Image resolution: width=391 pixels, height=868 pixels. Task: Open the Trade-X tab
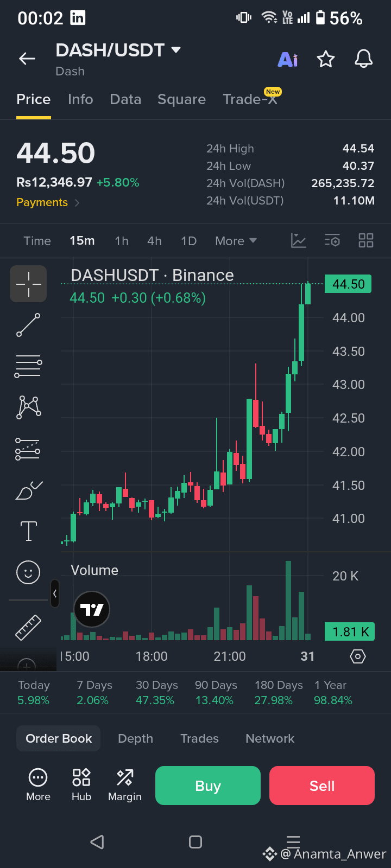[251, 99]
